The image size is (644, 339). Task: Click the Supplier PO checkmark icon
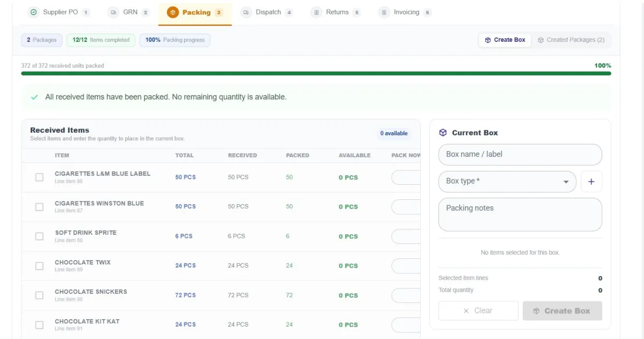(34, 12)
